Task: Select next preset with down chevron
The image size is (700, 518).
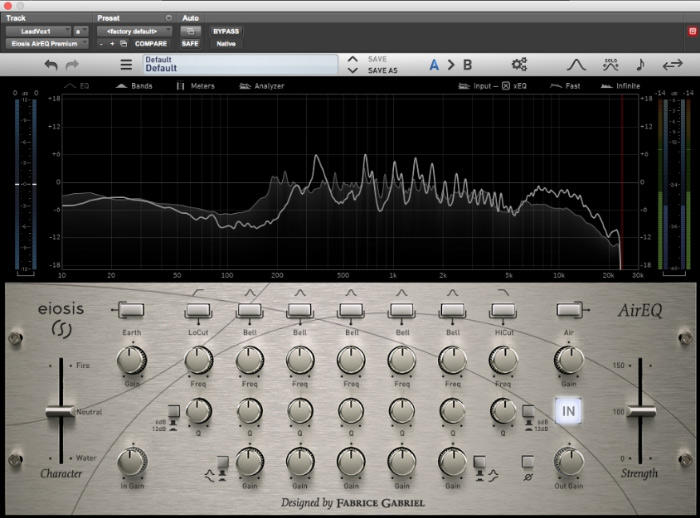Action: click(x=352, y=71)
